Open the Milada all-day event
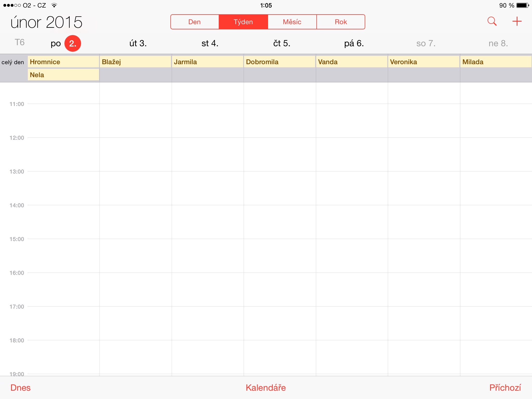The image size is (532, 399). (x=496, y=62)
